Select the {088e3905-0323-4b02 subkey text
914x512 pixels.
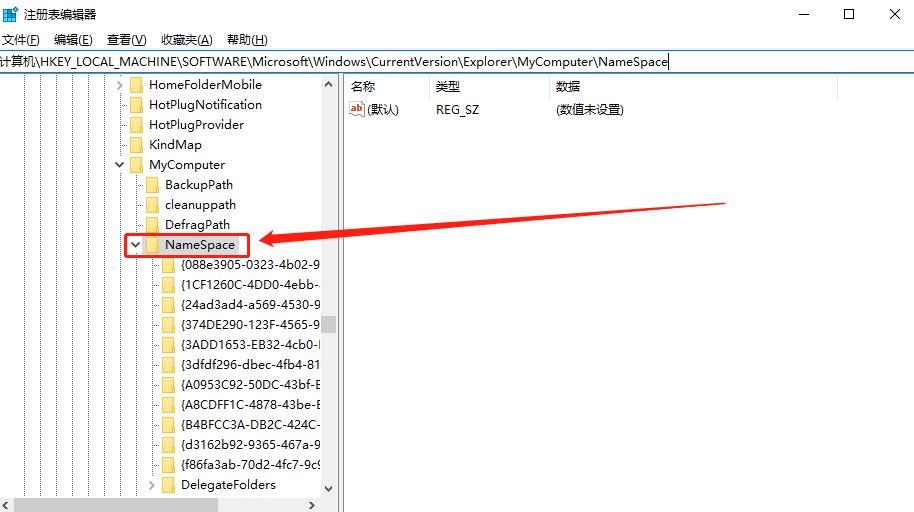point(250,265)
